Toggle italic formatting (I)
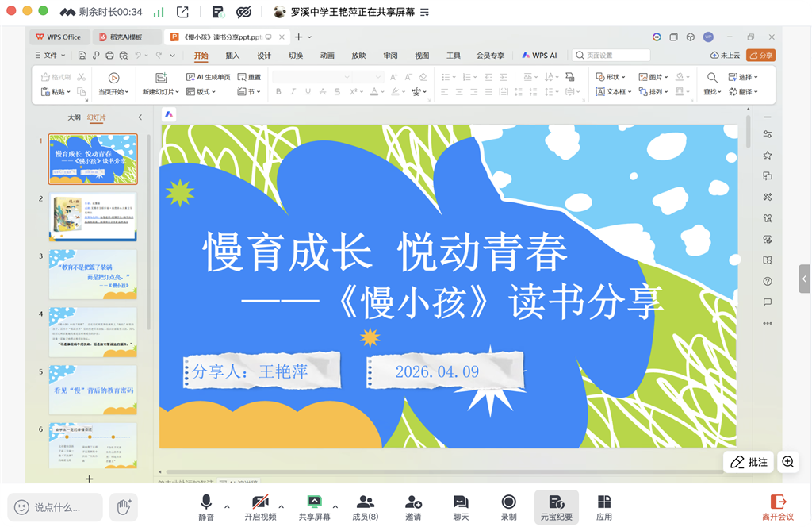 pos(293,92)
